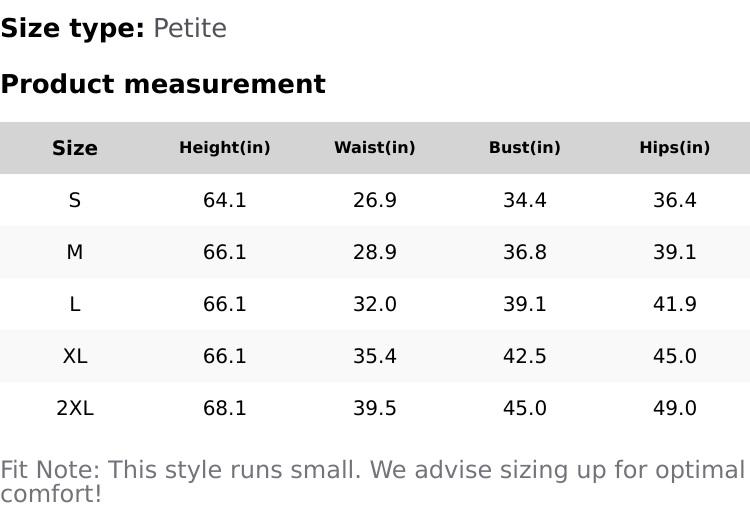Click bust value 34.4 in S row
Image resolution: width=750 pixels, height=530 pixels.
click(525, 200)
